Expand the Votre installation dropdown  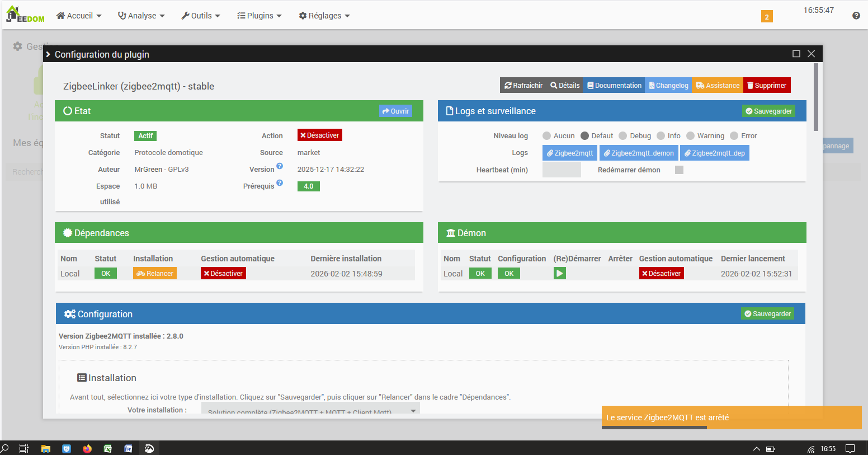(x=310, y=409)
